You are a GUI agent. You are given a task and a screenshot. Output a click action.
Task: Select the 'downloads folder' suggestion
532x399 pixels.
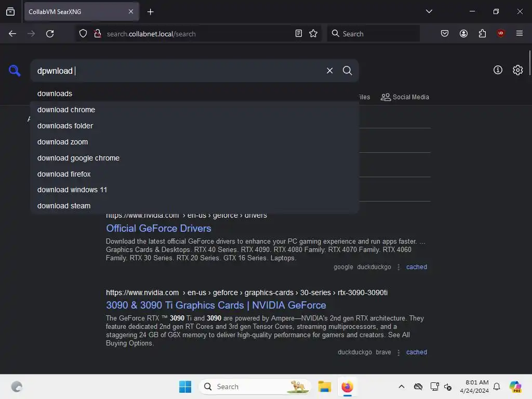195,126
